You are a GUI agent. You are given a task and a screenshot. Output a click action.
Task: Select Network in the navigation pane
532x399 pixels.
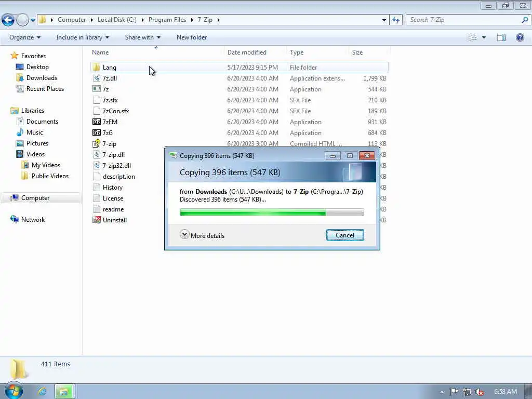tap(33, 220)
